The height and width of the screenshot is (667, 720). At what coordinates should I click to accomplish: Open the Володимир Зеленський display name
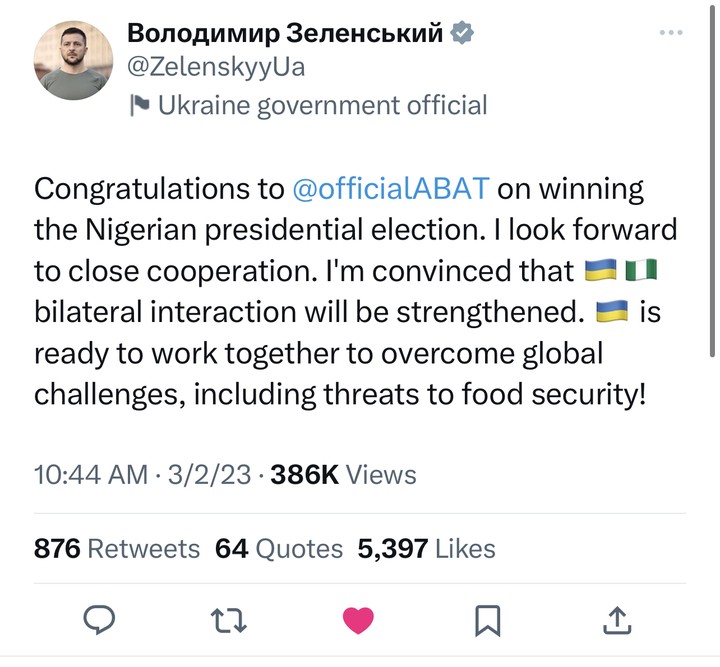[286, 33]
